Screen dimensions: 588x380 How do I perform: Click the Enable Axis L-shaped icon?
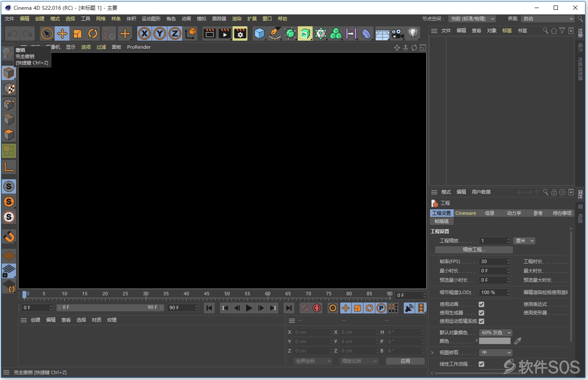click(x=9, y=167)
